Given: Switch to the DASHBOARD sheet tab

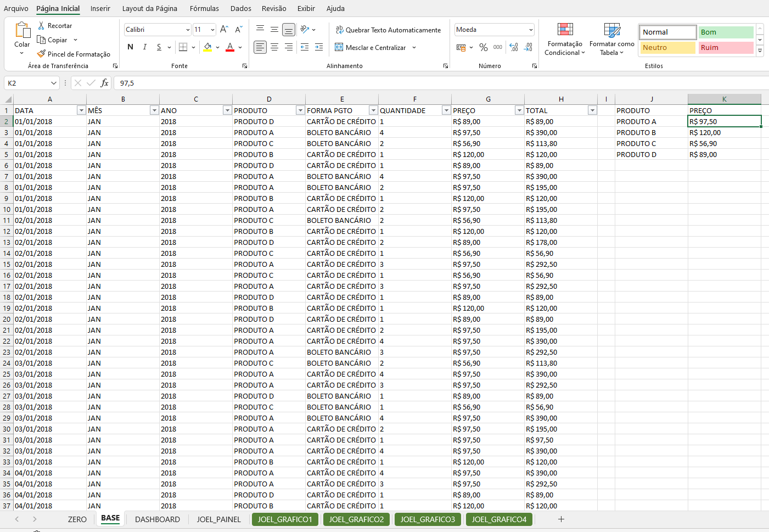Looking at the screenshot, I should click(157, 519).
